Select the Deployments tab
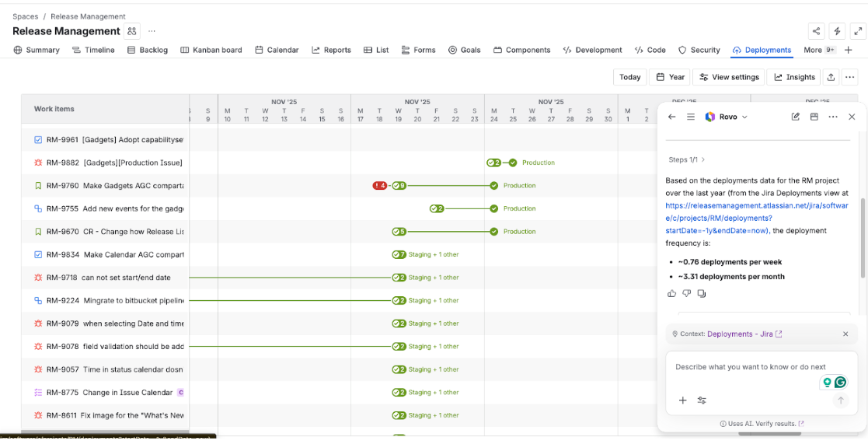Image resolution: width=868 pixels, height=444 pixels. tap(762, 50)
